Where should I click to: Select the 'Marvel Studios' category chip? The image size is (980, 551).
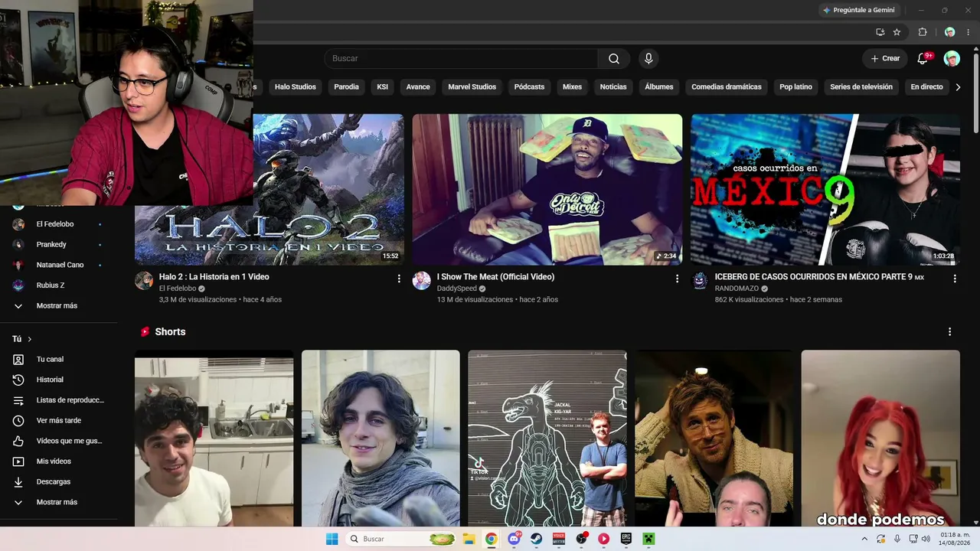tap(472, 87)
